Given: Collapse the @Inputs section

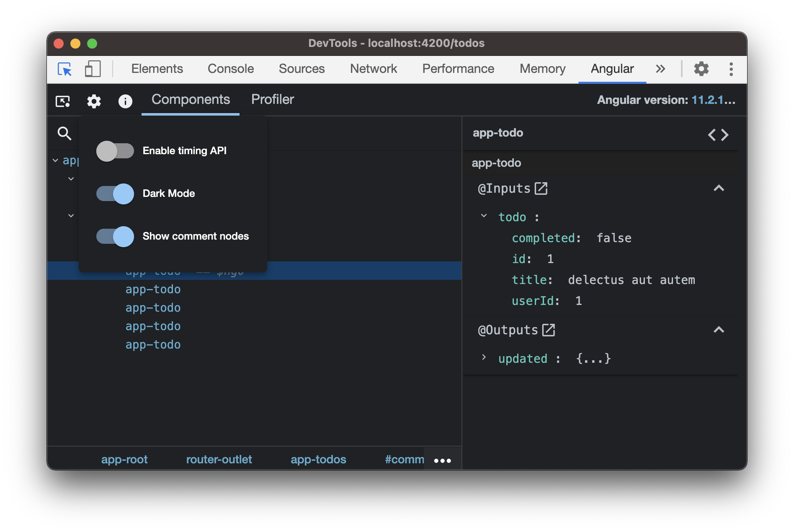Looking at the screenshot, I should 719,188.
